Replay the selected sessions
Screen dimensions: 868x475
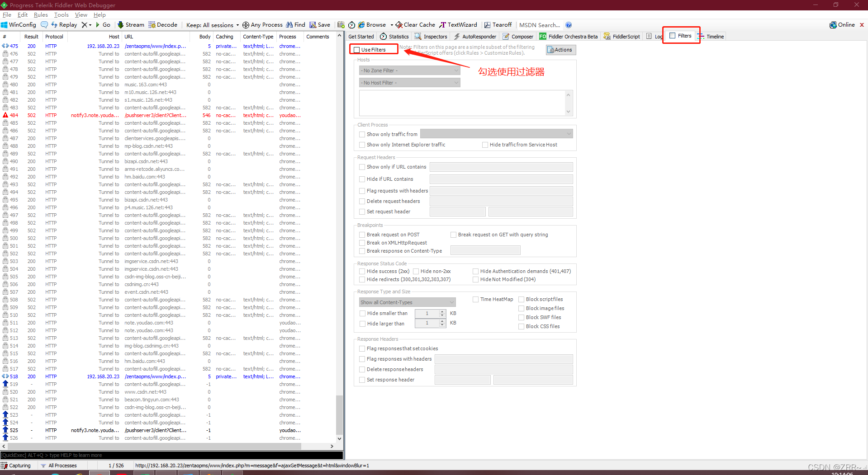click(x=64, y=25)
